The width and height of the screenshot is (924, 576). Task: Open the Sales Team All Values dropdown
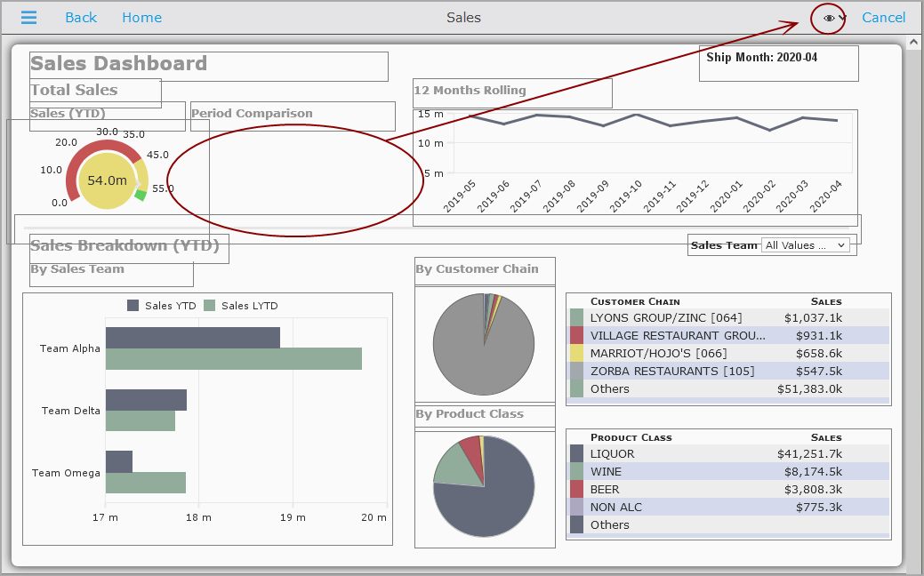(x=806, y=245)
